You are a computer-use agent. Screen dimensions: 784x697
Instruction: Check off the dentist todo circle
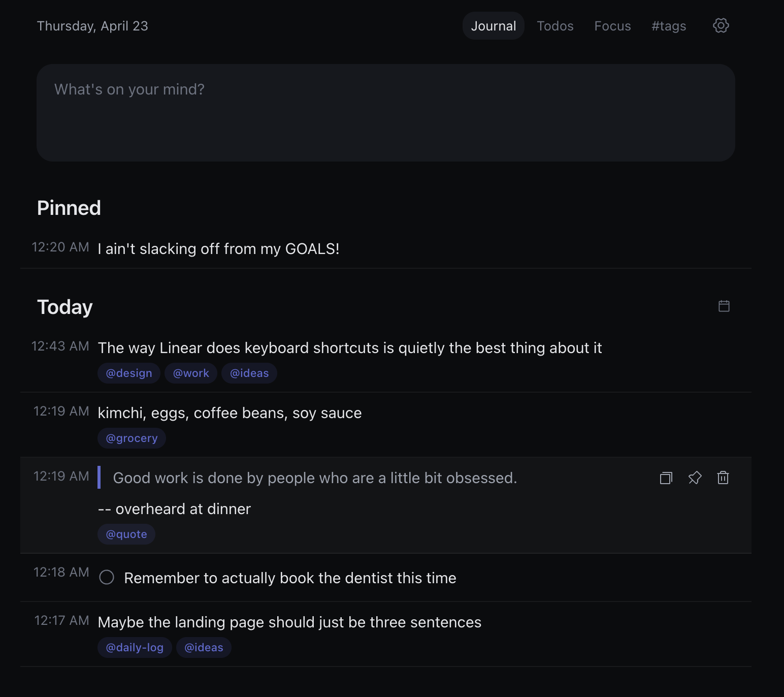(107, 578)
